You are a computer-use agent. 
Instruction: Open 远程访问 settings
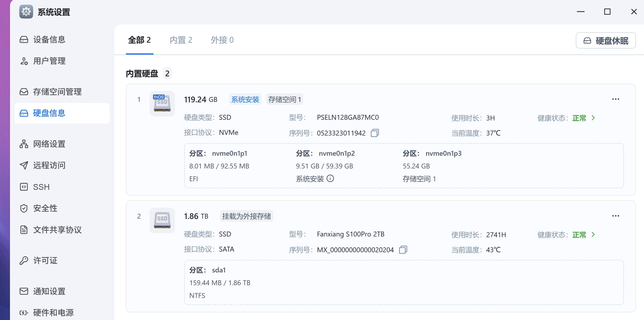click(x=49, y=165)
